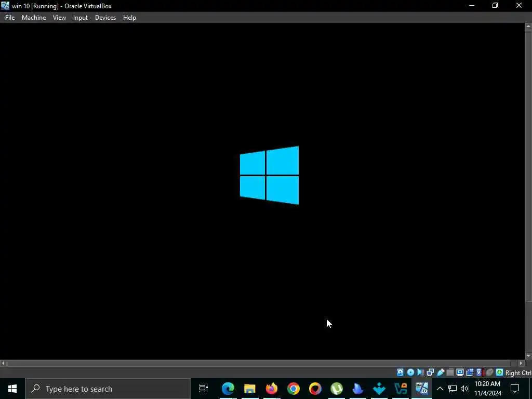Click the 10:20 AM clock and date
This screenshot has height=399, width=532.
[x=487, y=389]
